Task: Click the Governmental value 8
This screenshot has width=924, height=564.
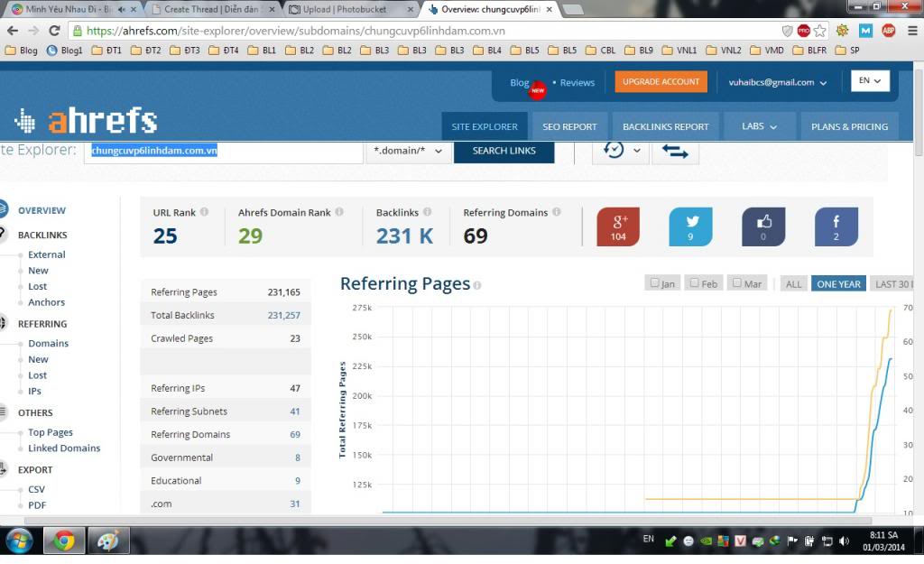Action: click(298, 458)
